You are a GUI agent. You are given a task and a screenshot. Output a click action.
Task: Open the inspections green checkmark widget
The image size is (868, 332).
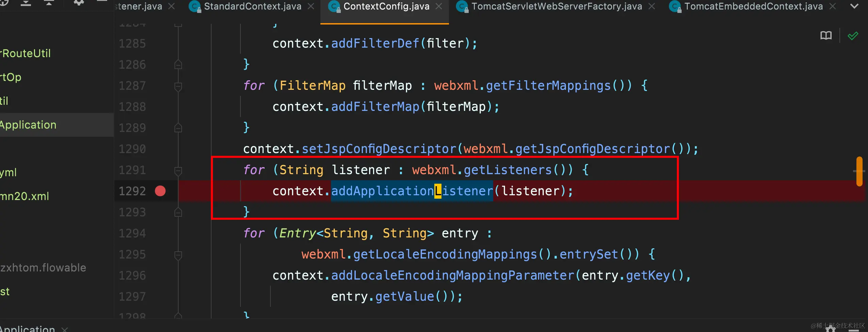coord(853,35)
